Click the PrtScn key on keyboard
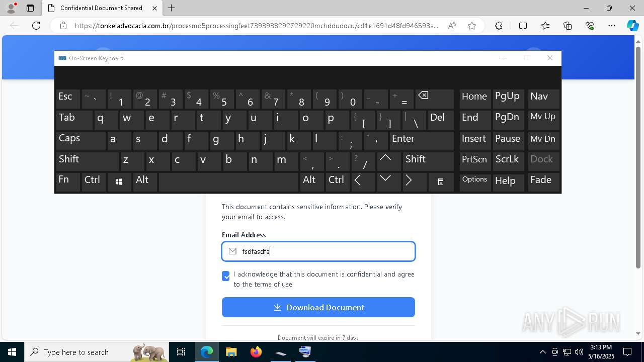 point(475,161)
